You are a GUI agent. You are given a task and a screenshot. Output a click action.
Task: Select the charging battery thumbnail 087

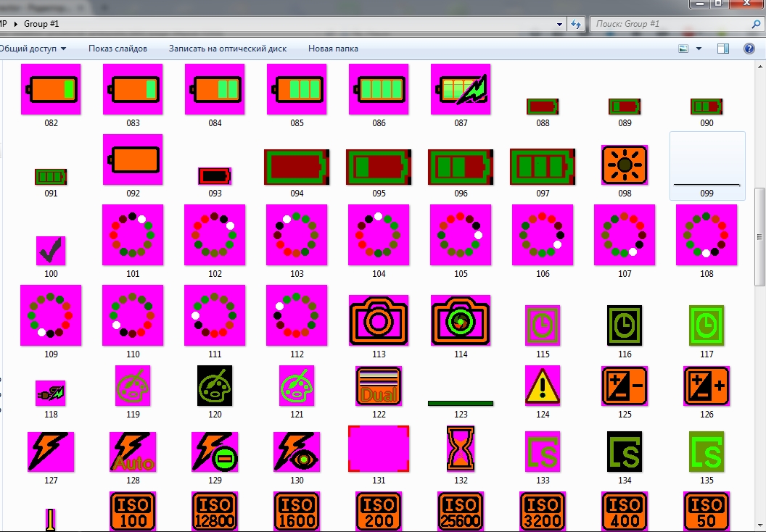tap(461, 89)
